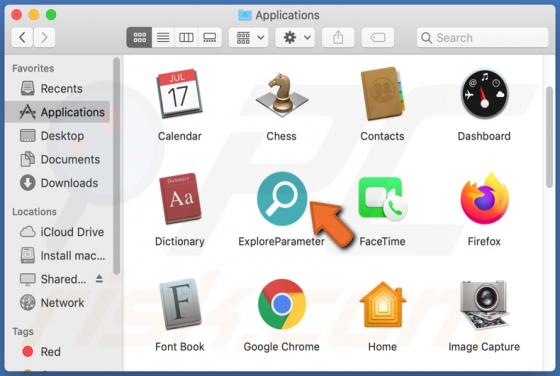Click the Image Capture label text
Viewport: 560px width, 376px height.
point(484,346)
